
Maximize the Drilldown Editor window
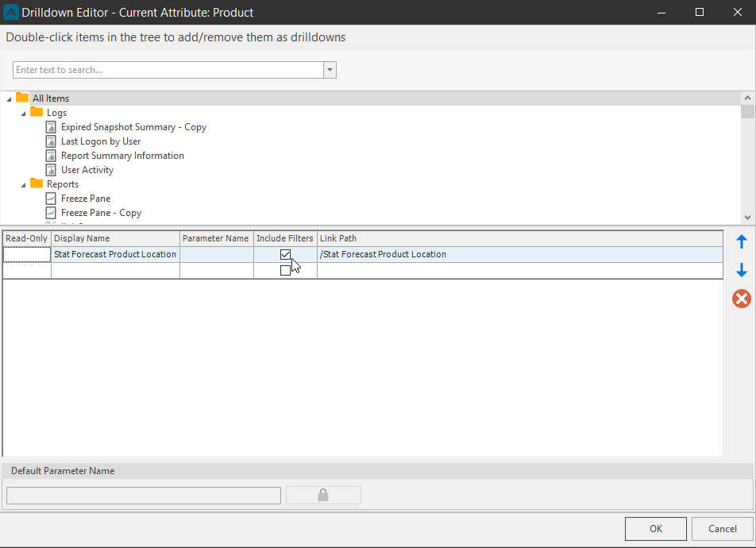700,12
